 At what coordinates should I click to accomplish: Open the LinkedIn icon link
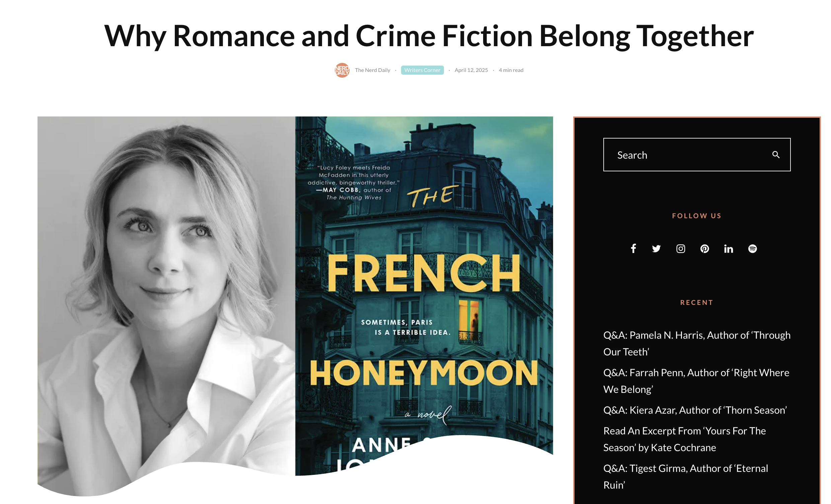(x=729, y=249)
